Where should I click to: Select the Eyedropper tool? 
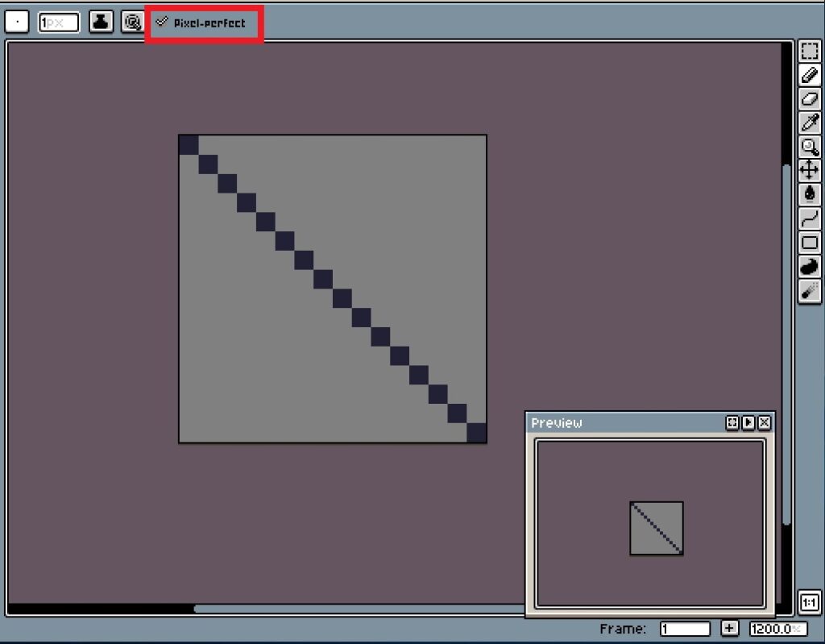tap(809, 123)
